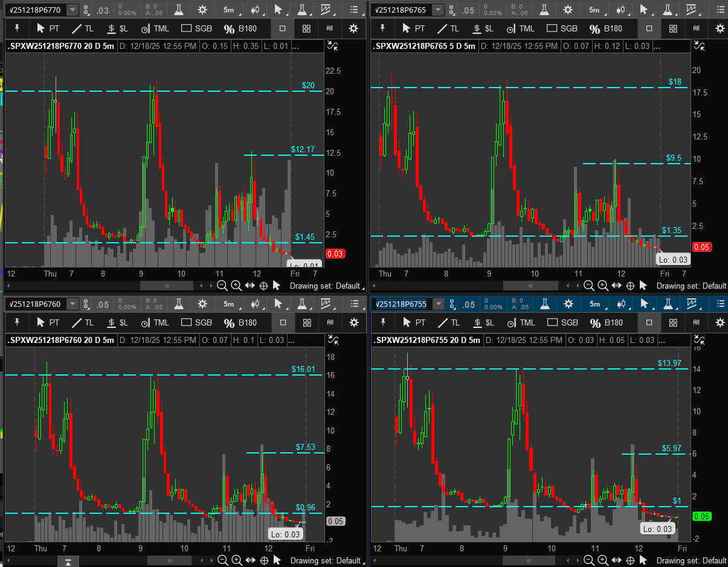Zoom in on the P6765 chart
This screenshot has width=728, height=567.
pos(603,286)
